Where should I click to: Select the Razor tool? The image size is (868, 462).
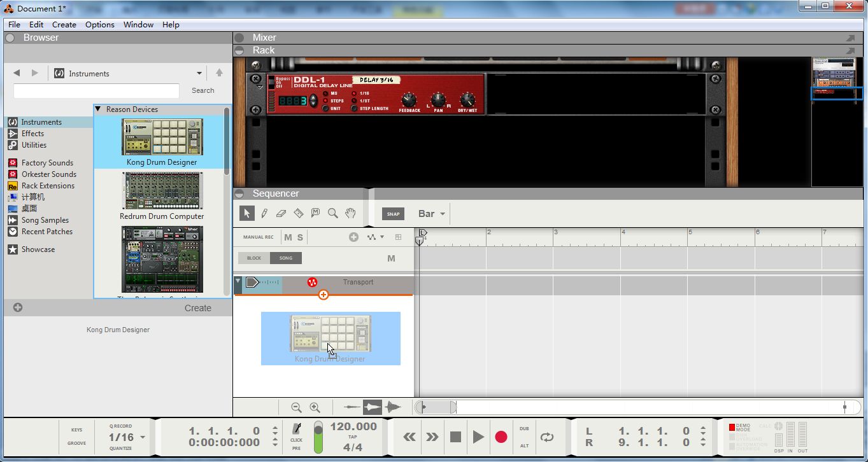pos(298,213)
